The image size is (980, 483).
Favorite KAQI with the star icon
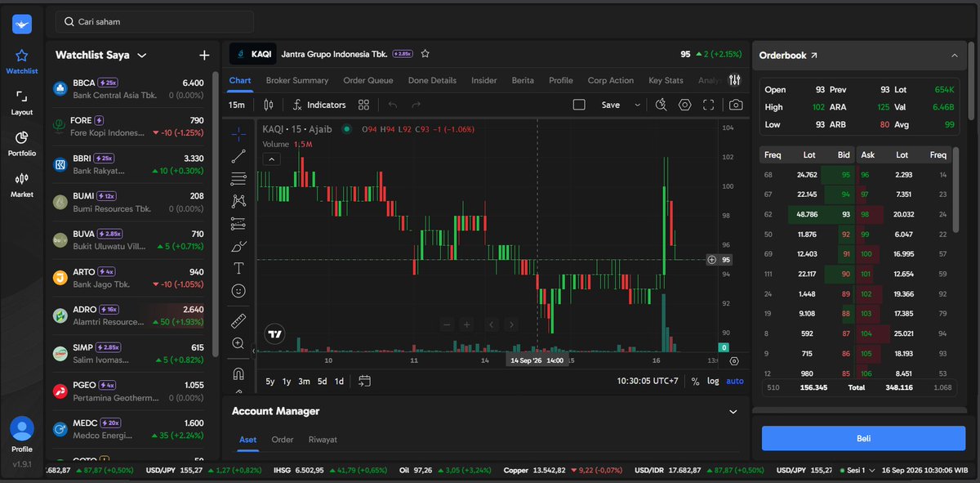425,54
